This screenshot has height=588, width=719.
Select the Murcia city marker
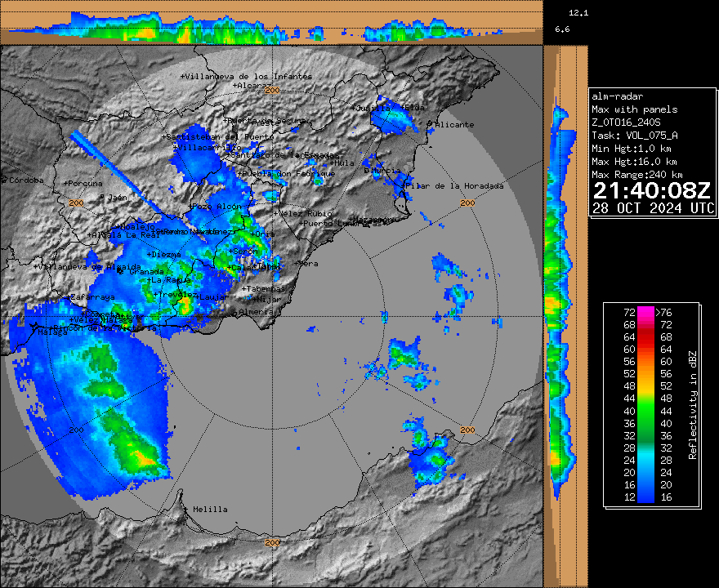367,171
